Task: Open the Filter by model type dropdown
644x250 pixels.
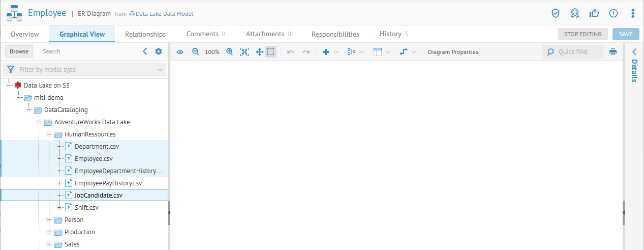Action: (84, 70)
